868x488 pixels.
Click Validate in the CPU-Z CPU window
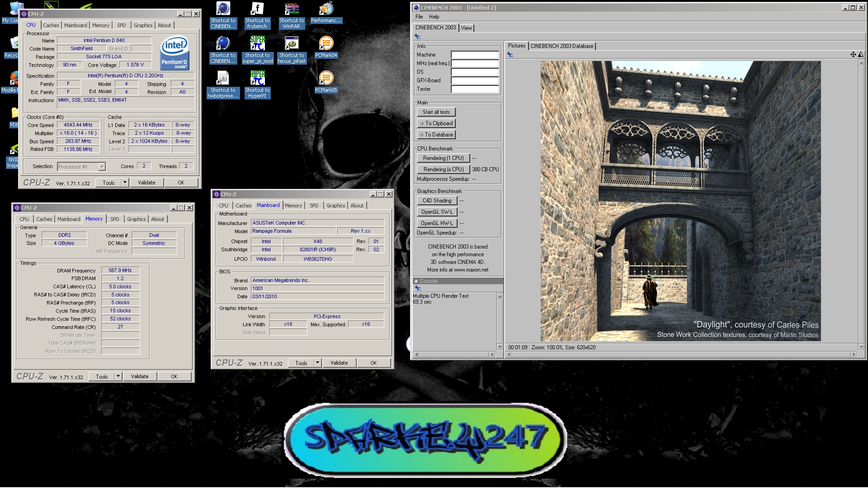tap(146, 183)
